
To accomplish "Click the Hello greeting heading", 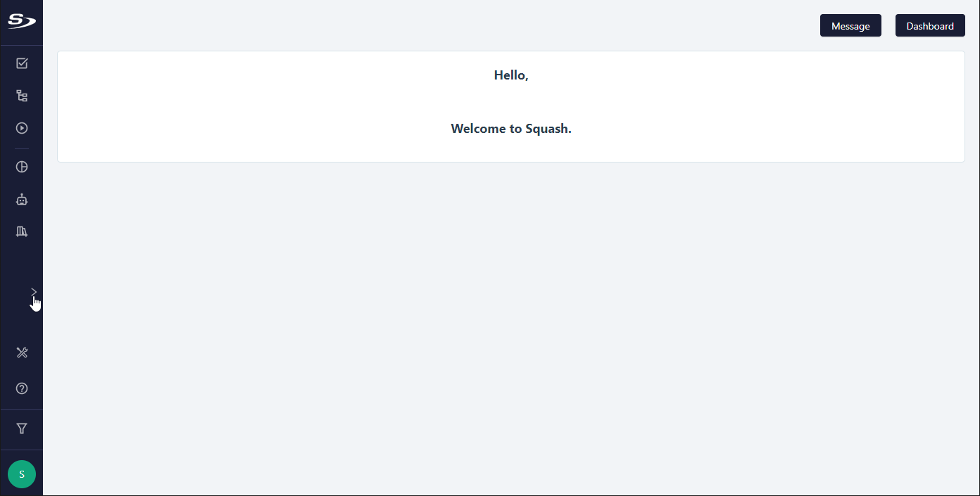I will (x=511, y=75).
